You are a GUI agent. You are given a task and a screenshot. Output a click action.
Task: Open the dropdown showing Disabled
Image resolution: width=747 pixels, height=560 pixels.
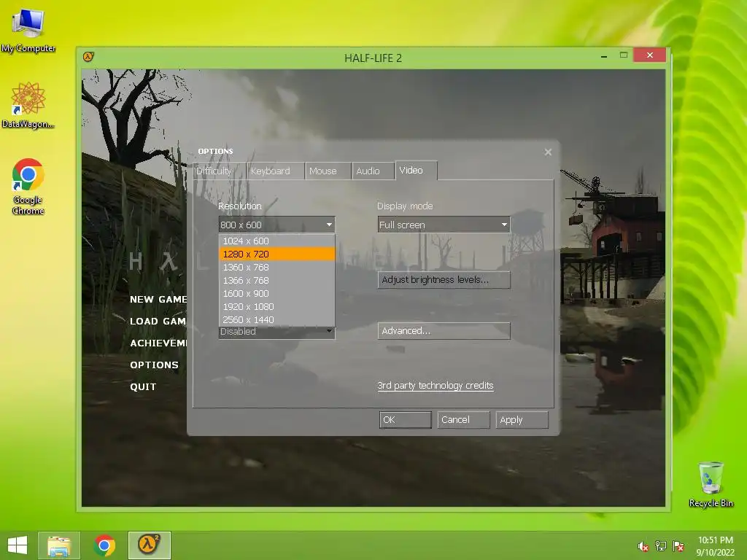276,332
